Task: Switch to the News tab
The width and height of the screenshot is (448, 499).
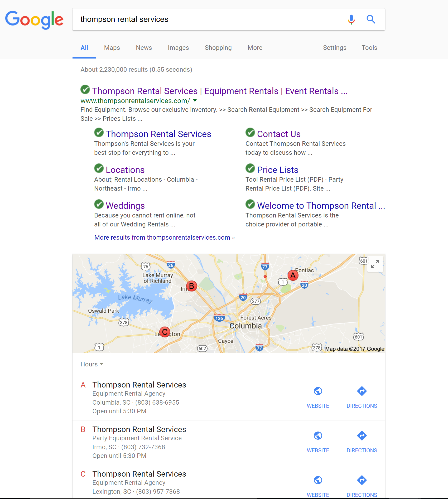Action: pos(144,48)
